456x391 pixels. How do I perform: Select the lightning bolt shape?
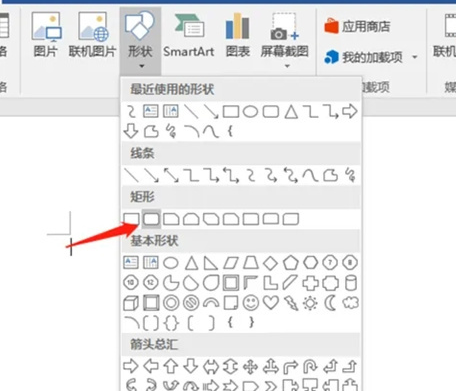pyautogui.click(x=291, y=303)
